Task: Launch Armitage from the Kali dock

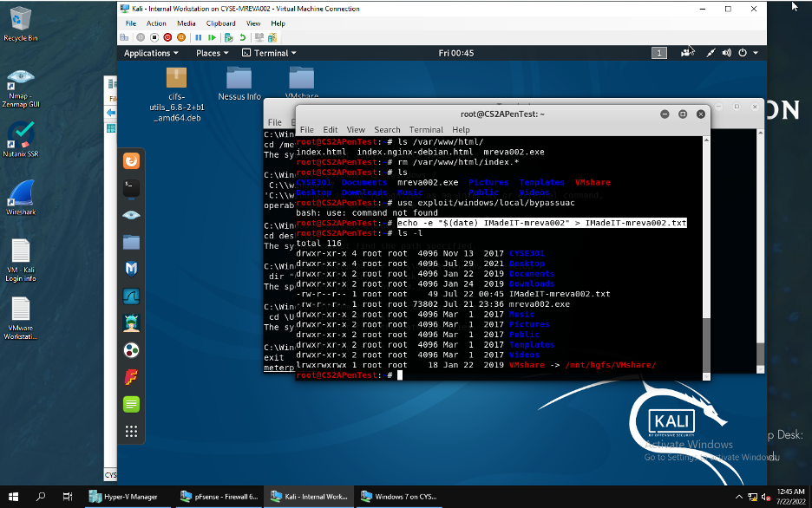Action: (x=131, y=323)
